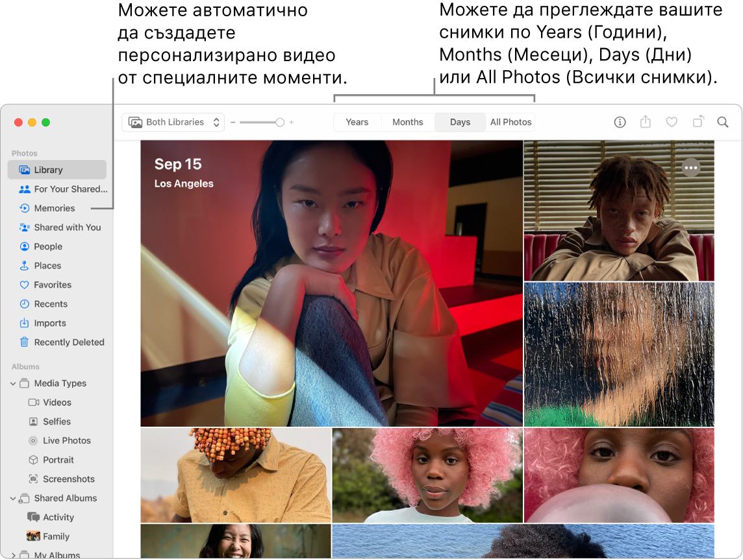Switch view to Months
Screen dimensions: 743x560
[407, 121]
